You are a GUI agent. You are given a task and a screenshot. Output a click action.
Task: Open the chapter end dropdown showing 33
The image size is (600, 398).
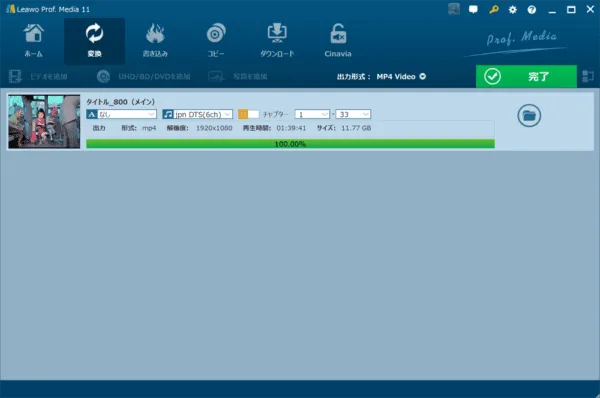click(353, 114)
